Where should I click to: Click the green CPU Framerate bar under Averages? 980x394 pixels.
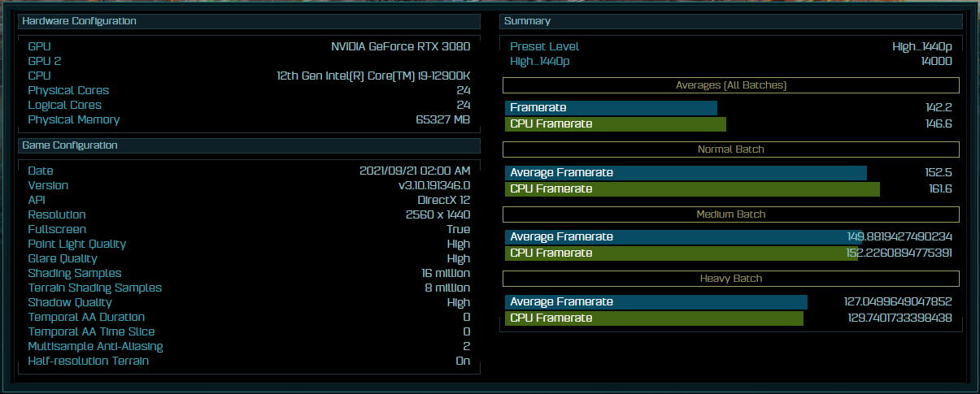click(x=615, y=124)
